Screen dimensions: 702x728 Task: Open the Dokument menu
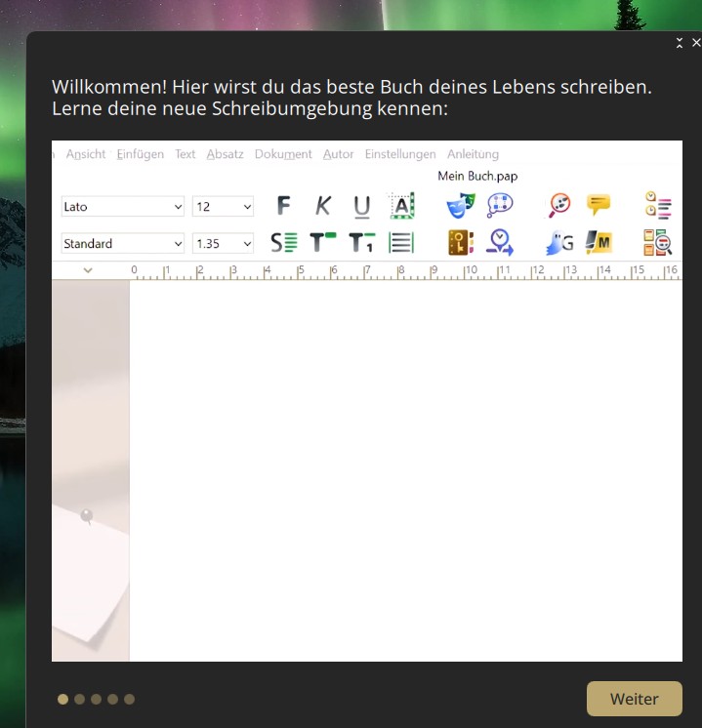[283, 154]
